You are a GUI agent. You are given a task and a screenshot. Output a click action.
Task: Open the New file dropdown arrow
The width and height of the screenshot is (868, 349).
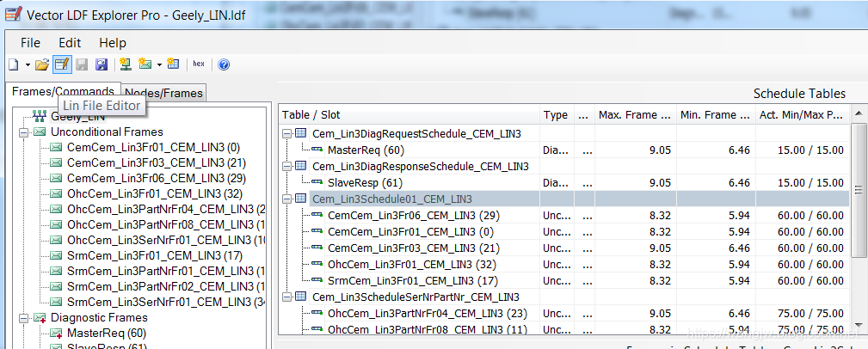(28, 65)
